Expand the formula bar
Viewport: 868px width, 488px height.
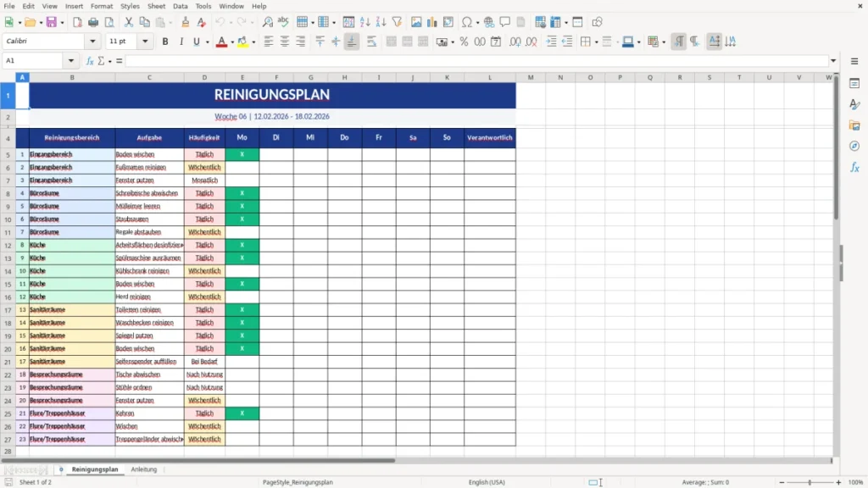833,61
